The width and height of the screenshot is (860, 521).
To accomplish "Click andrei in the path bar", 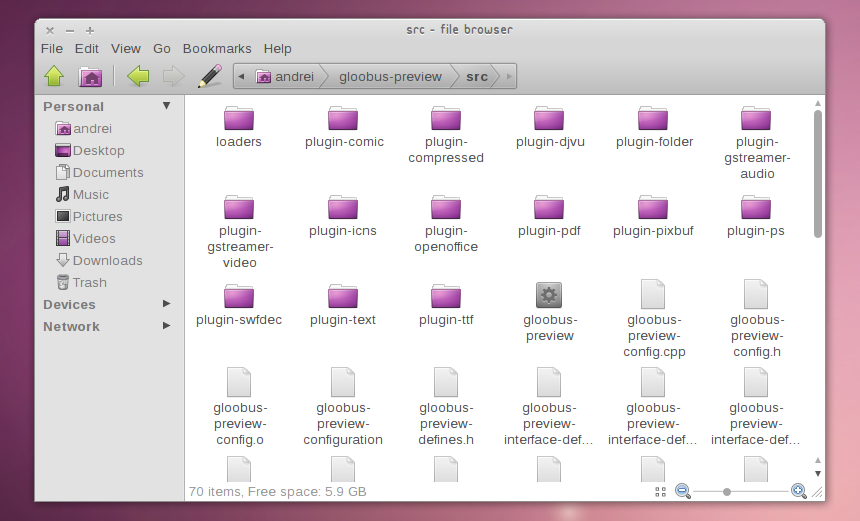I will (x=285, y=76).
